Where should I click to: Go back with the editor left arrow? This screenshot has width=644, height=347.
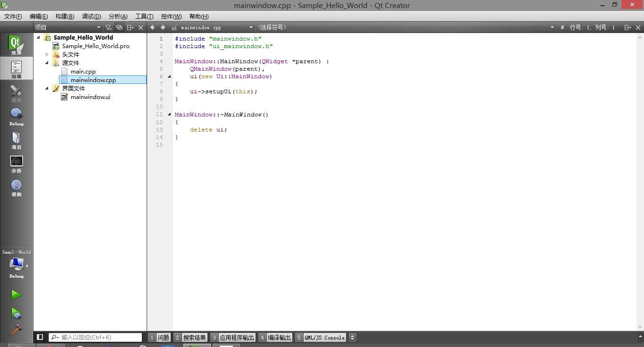152,27
